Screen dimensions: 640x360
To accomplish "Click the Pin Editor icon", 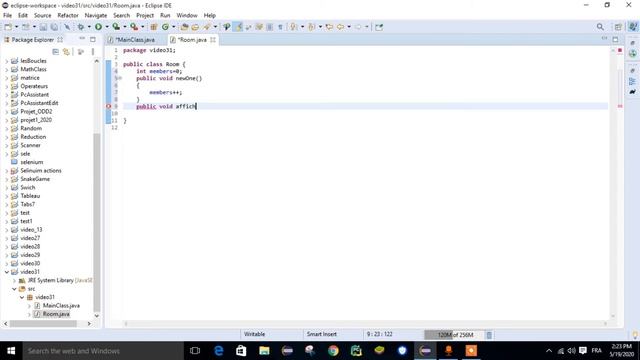I will click(x=379, y=27).
